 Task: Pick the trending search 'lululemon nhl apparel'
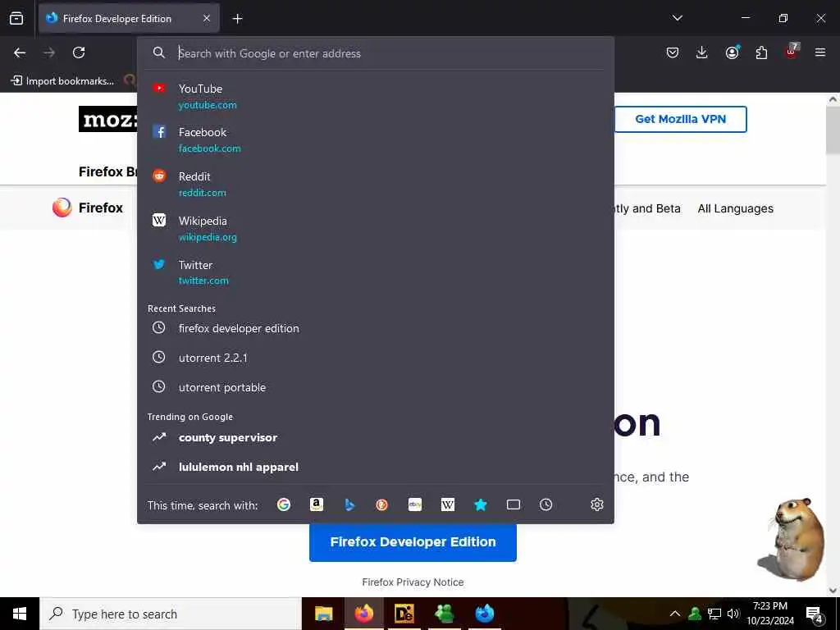pyautogui.click(x=376, y=467)
